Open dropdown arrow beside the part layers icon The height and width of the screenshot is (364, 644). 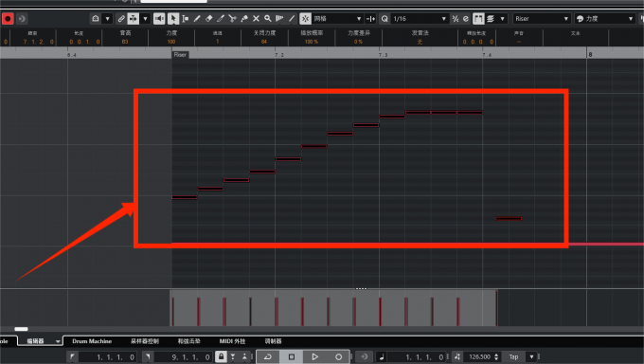pyautogui.click(x=502, y=19)
